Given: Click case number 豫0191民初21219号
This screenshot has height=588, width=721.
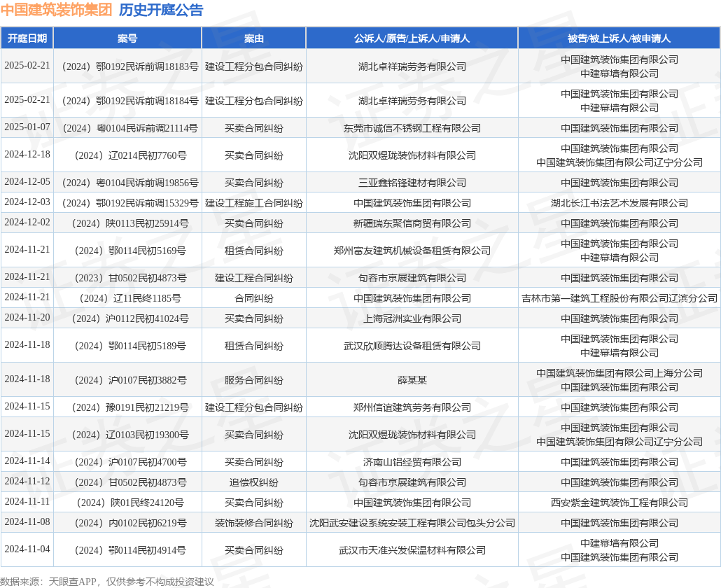Looking at the screenshot, I should point(130,407).
